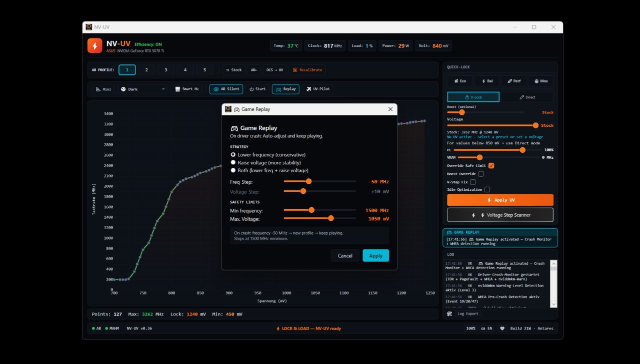The image size is (640, 364).
Task: Uncheck Override Safe Limit checkbox
Action: tap(491, 166)
